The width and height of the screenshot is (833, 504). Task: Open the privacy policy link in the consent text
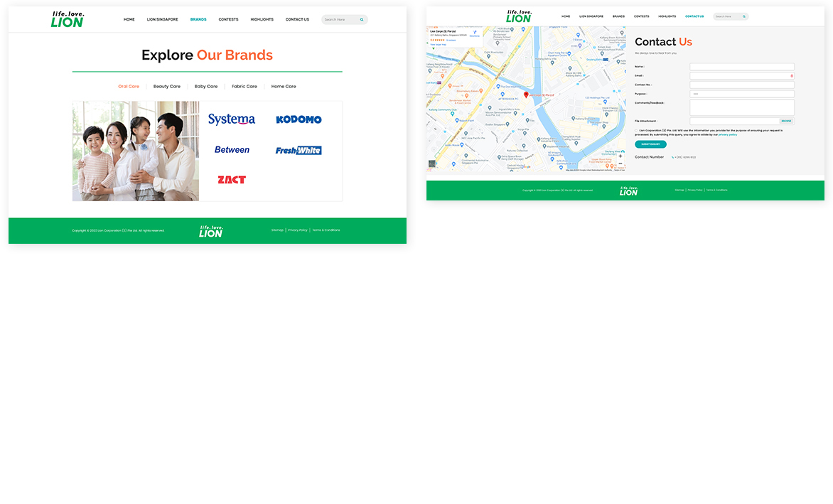(728, 135)
